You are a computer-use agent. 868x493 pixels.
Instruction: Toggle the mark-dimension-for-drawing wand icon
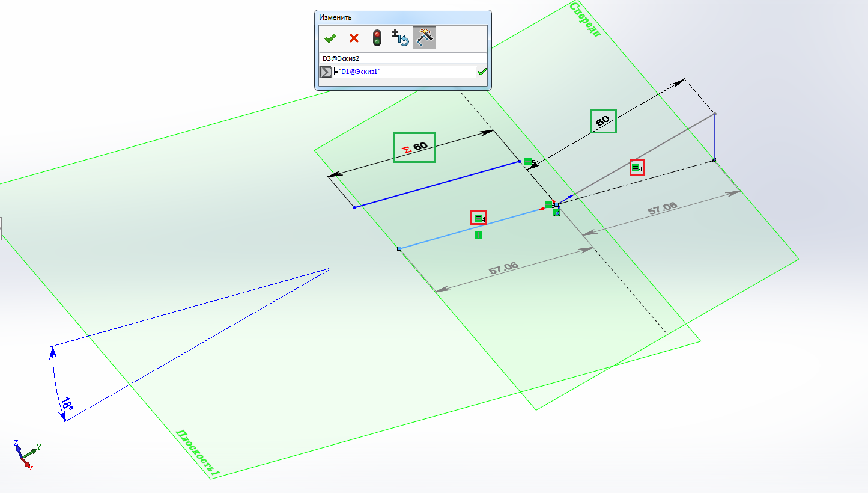click(x=424, y=38)
